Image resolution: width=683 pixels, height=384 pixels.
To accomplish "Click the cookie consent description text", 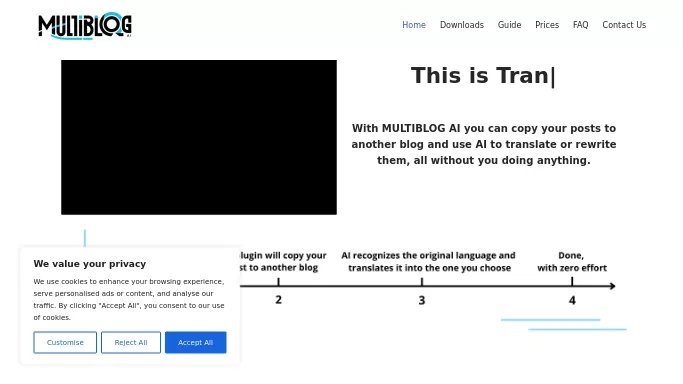I will point(129,300).
